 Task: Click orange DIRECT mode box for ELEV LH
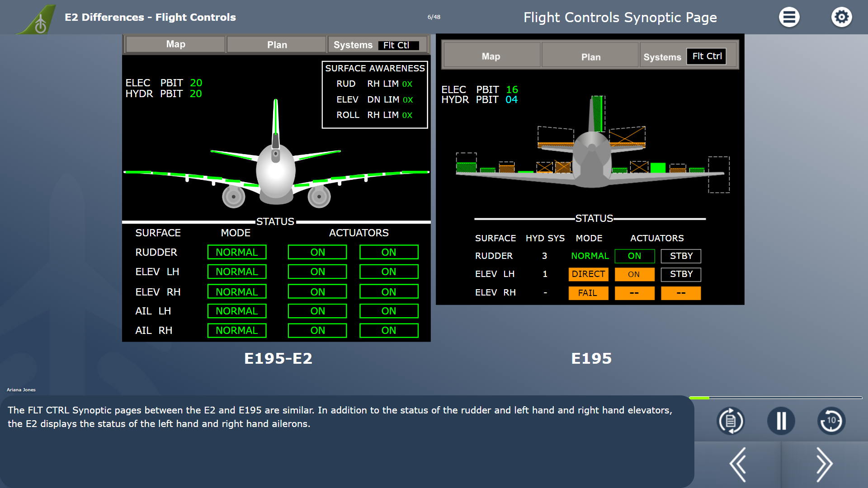pyautogui.click(x=588, y=274)
